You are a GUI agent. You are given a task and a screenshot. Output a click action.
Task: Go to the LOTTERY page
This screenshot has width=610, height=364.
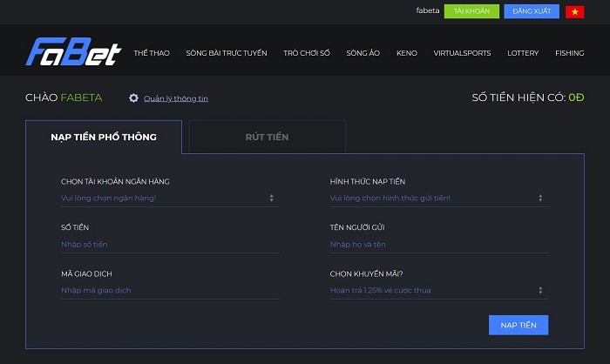tap(523, 53)
